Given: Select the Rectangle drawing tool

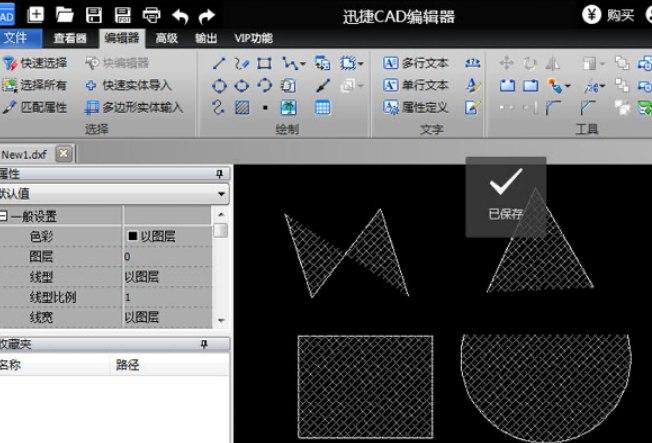Looking at the screenshot, I should click(265, 63).
